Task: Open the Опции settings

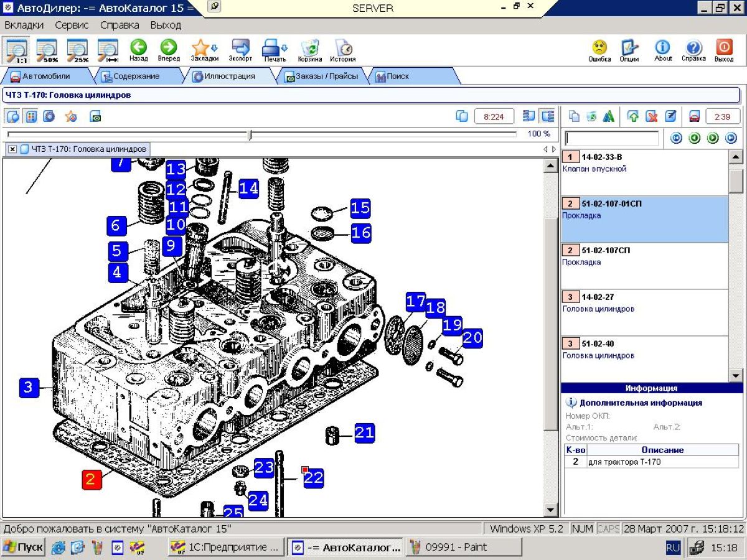Action: [x=629, y=50]
